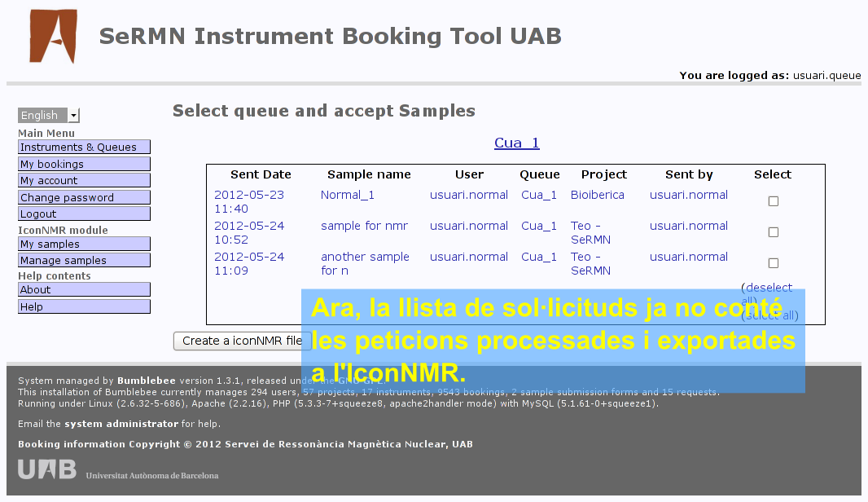Click the User cell in Normal_1 row
The width and height of the screenshot is (868, 502).
coord(469,195)
